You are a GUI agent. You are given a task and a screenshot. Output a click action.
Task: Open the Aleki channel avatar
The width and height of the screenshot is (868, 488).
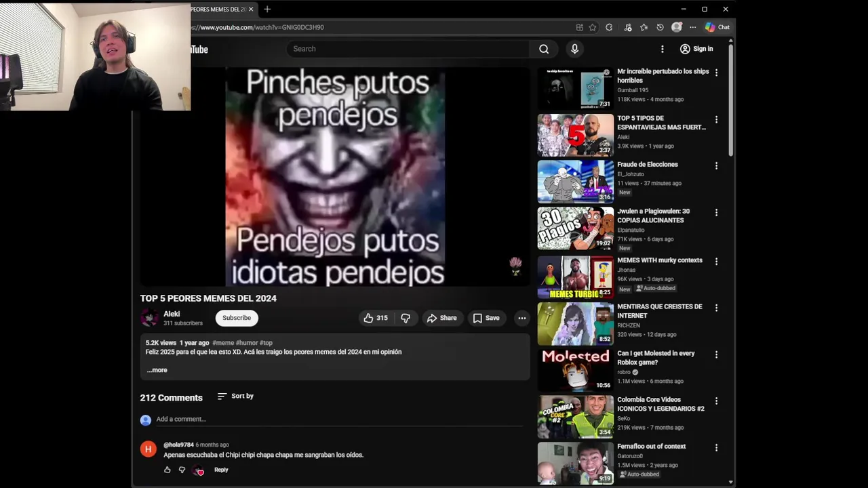[149, 317]
